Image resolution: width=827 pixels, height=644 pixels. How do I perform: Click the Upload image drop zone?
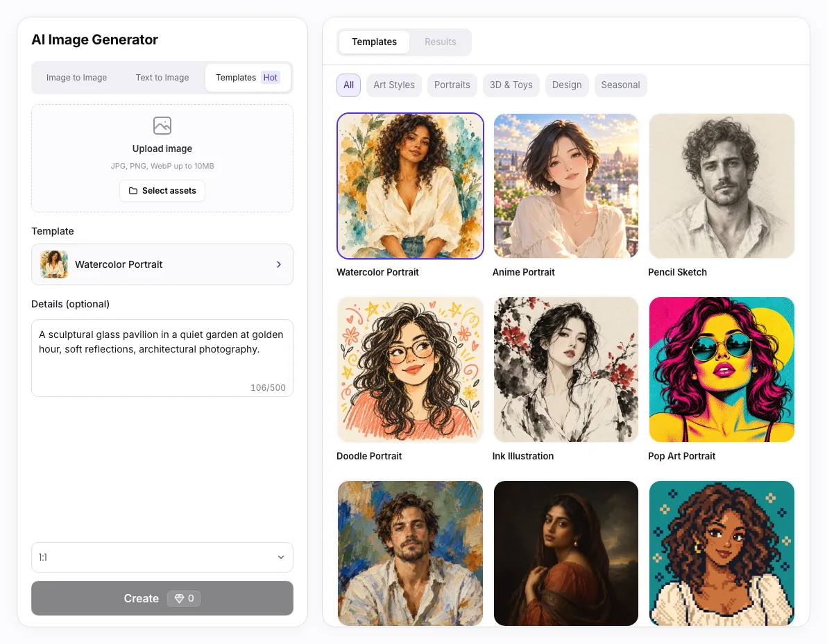[162, 158]
